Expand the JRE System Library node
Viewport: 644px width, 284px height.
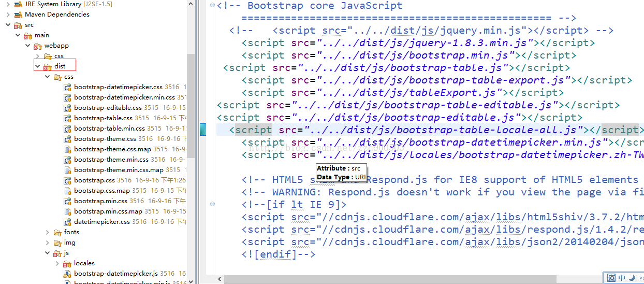(x=8, y=4)
